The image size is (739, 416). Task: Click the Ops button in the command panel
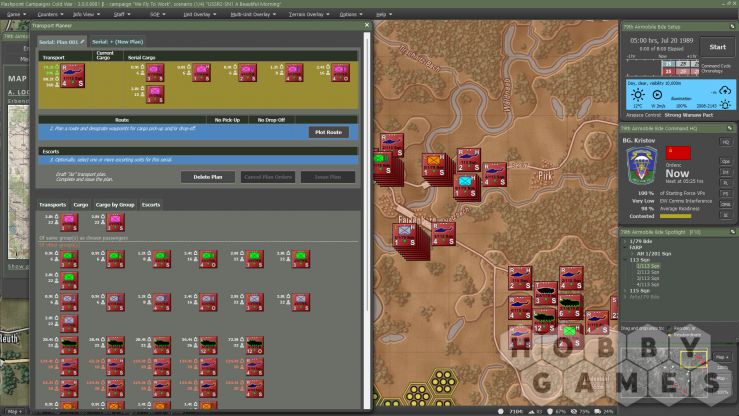click(726, 161)
